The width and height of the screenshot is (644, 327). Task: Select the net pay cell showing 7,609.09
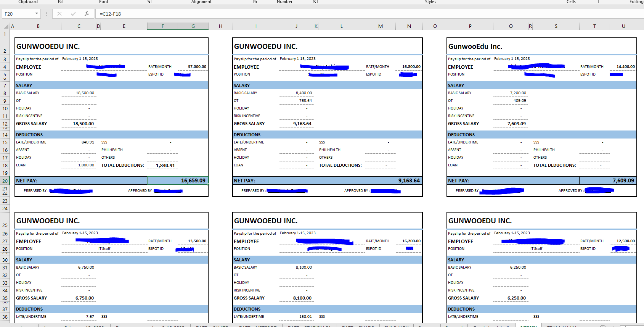coord(608,180)
